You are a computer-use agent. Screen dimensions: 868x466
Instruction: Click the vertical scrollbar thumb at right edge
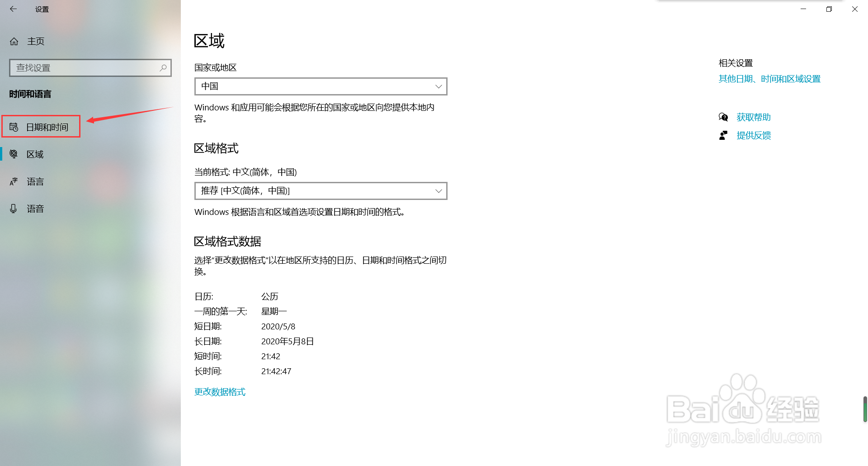point(865,409)
